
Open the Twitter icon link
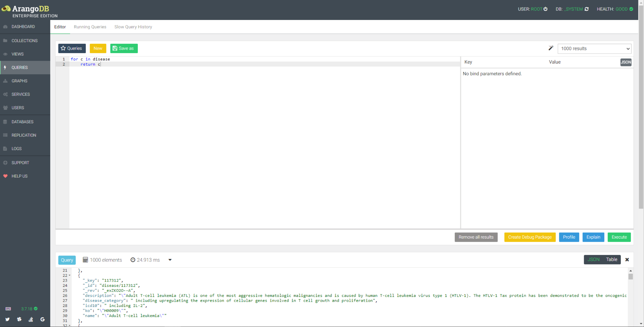[8, 319]
